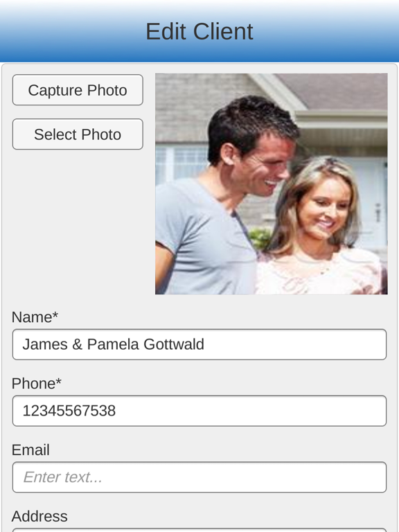
Task: Open the client photo thumbnail
Action: click(x=272, y=184)
